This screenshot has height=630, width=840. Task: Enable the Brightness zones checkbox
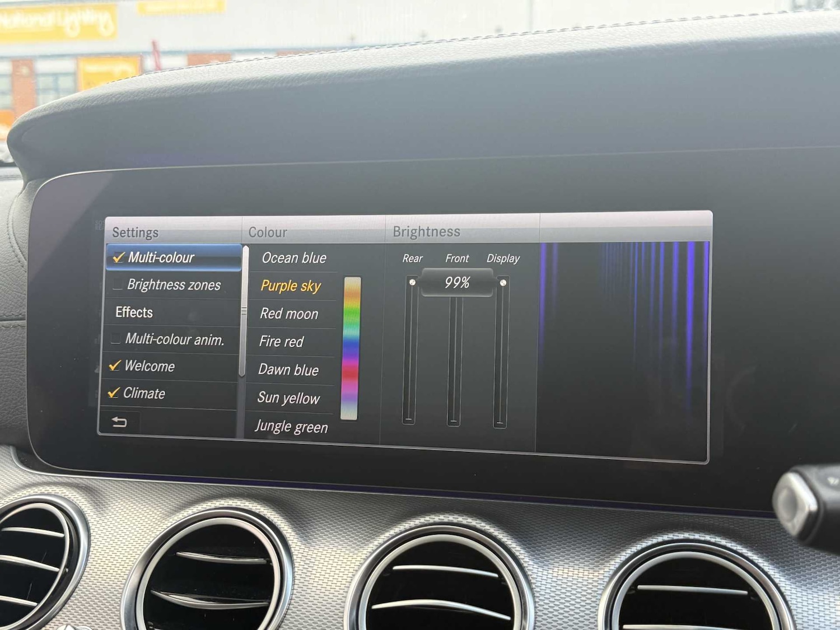click(118, 285)
